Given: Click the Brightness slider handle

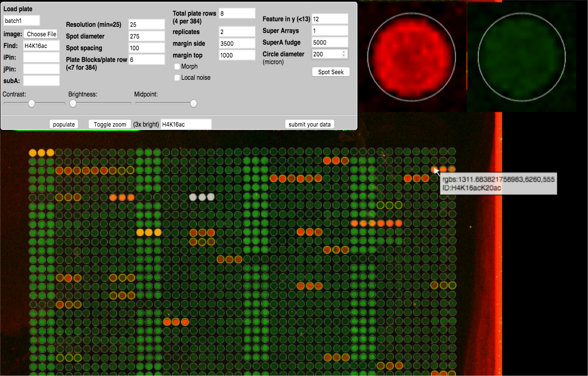Looking at the screenshot, I should click(73, 104).
